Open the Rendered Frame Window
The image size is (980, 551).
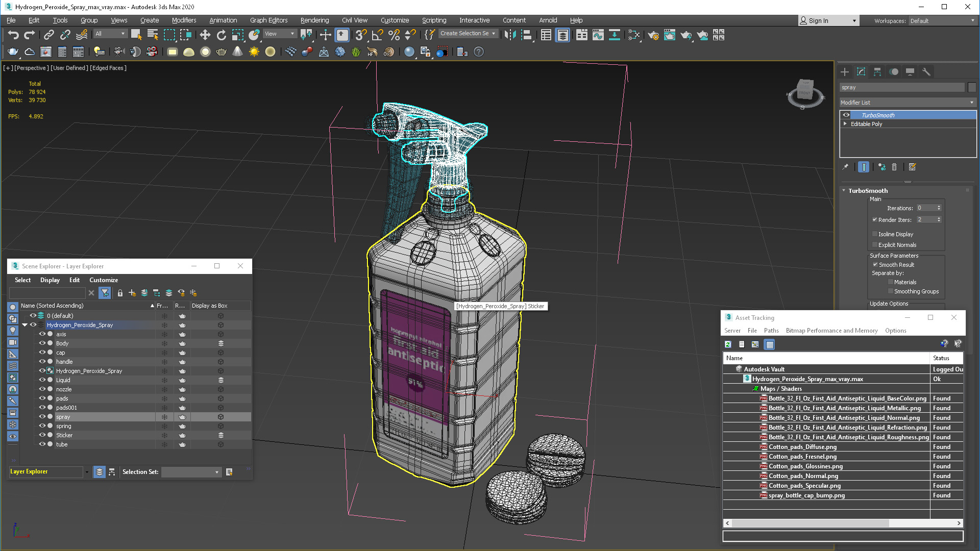670,35
